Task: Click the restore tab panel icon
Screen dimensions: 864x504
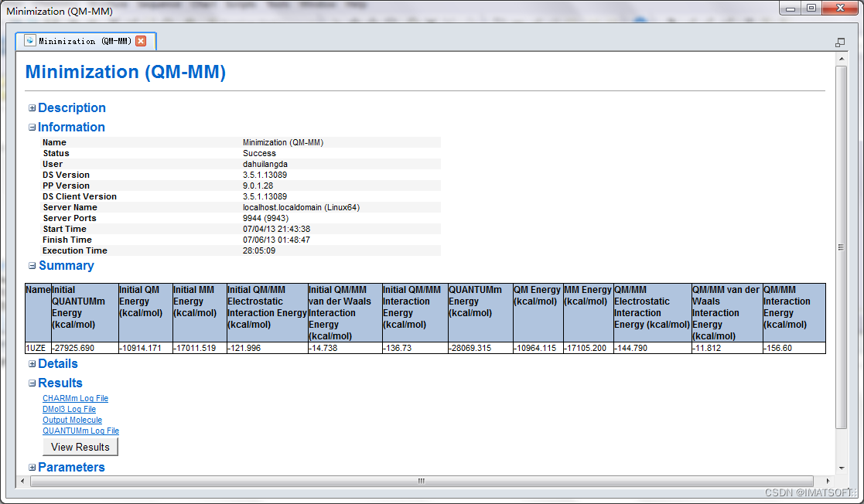Action: 840,43
